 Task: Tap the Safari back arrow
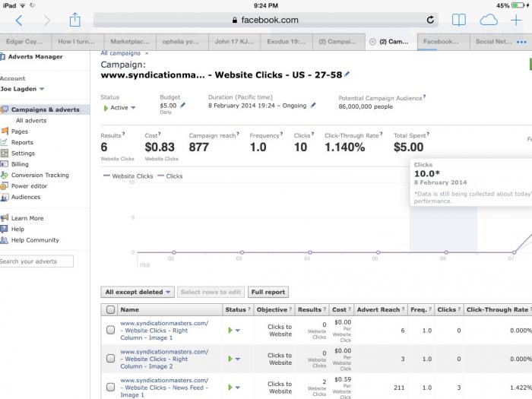(x=19, y=21)
